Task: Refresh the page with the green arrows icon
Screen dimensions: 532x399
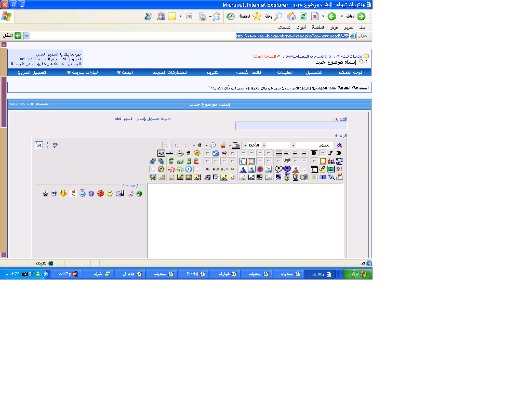Action: tap(303, 16)
